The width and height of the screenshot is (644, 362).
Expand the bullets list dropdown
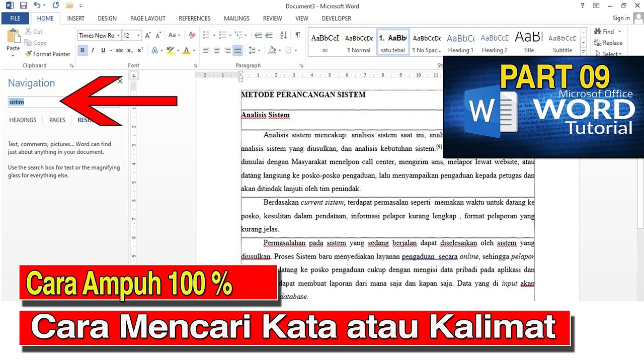(x=214, y=35)
